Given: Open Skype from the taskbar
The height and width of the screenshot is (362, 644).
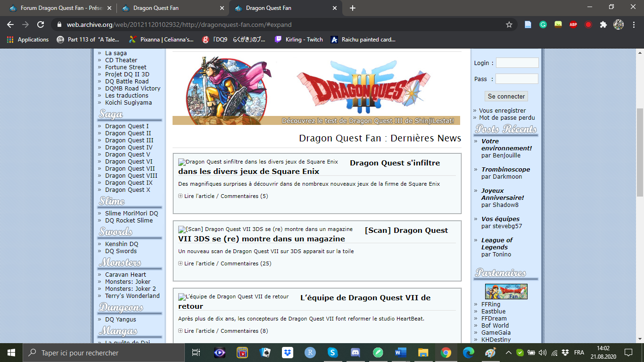Looking at the screenshot, I should (332, 353).
